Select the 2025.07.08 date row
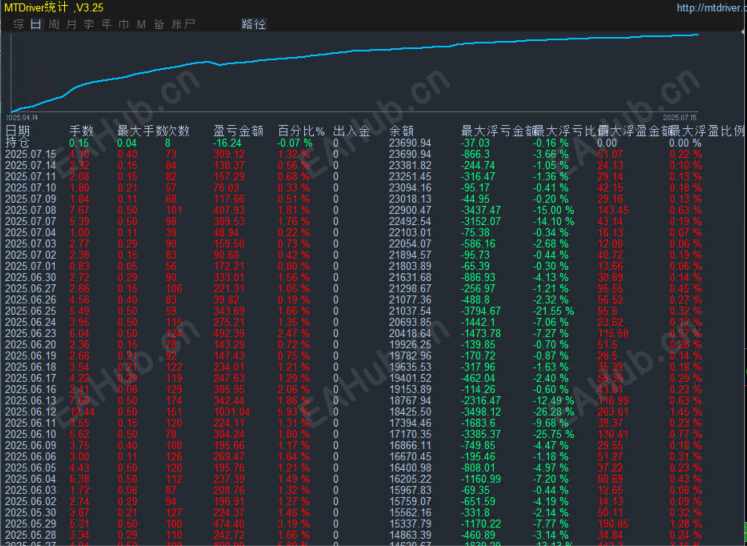 30,210
